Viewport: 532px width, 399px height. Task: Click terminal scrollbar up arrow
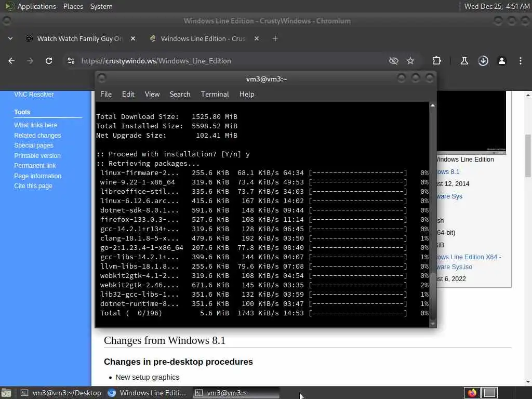point(433,105)
